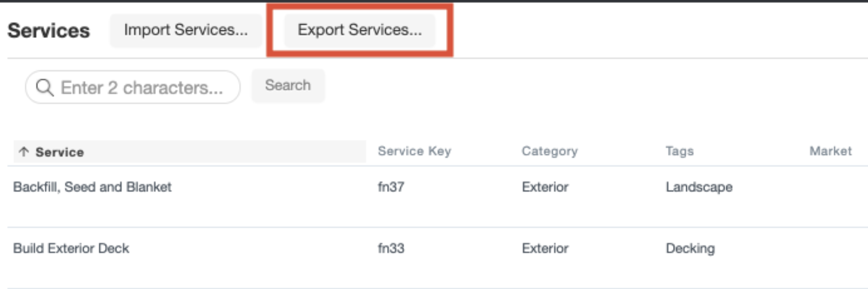
Task: Select the Build Exterior Deck service
Action: pyautogui.click(x=71, y=248)
